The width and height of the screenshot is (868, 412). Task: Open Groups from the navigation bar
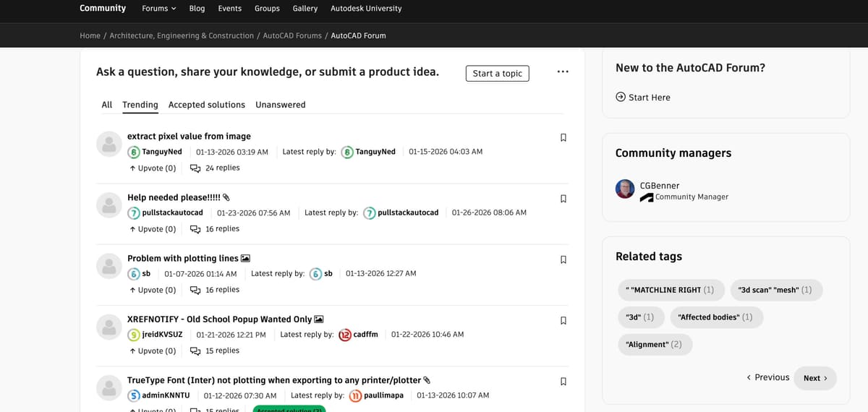tap(267, 9)
